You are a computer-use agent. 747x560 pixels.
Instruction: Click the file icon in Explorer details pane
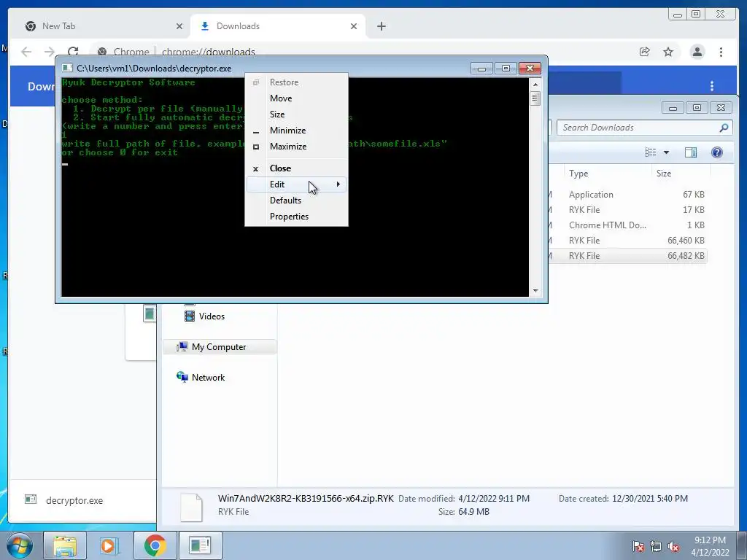pos(192,507)
